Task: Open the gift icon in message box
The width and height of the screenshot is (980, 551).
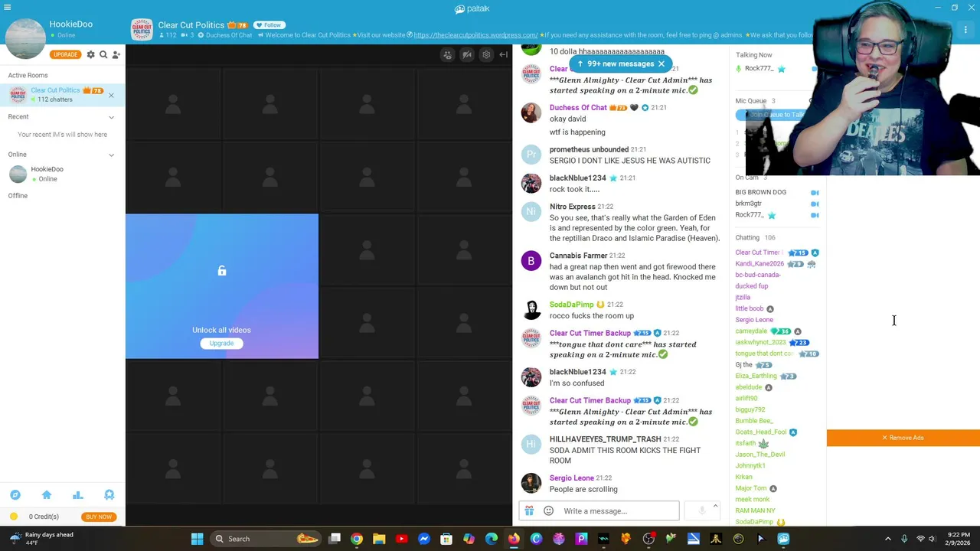Action: tap(529, 511)
